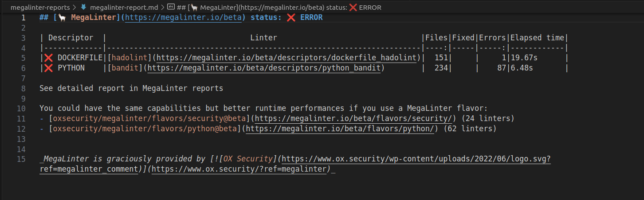
Task: Click line number 8 in the gutter
Action: (23, 88)
